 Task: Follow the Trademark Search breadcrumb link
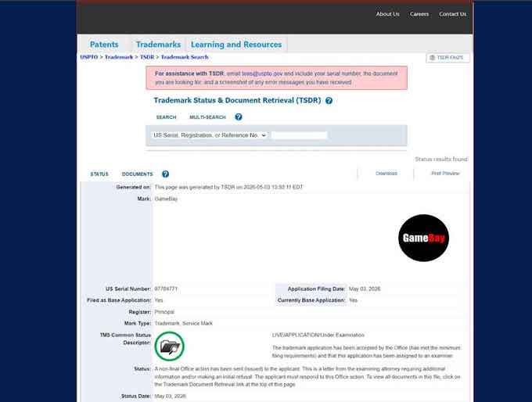pos(185,57)
